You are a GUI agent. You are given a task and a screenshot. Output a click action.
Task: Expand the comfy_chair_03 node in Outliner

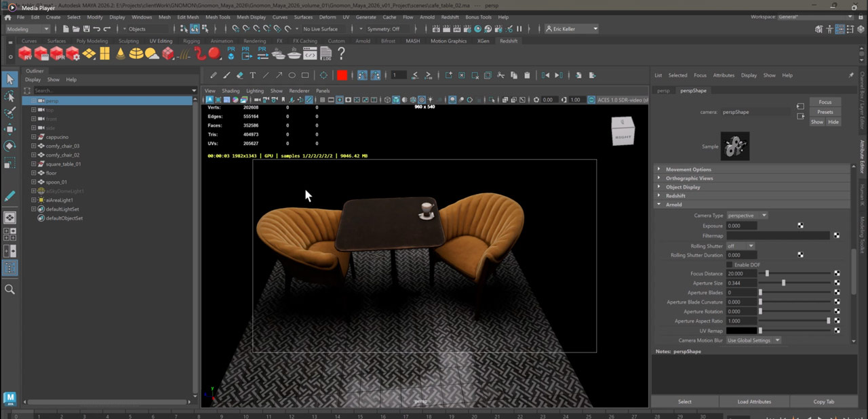click(x=33, y=146)
